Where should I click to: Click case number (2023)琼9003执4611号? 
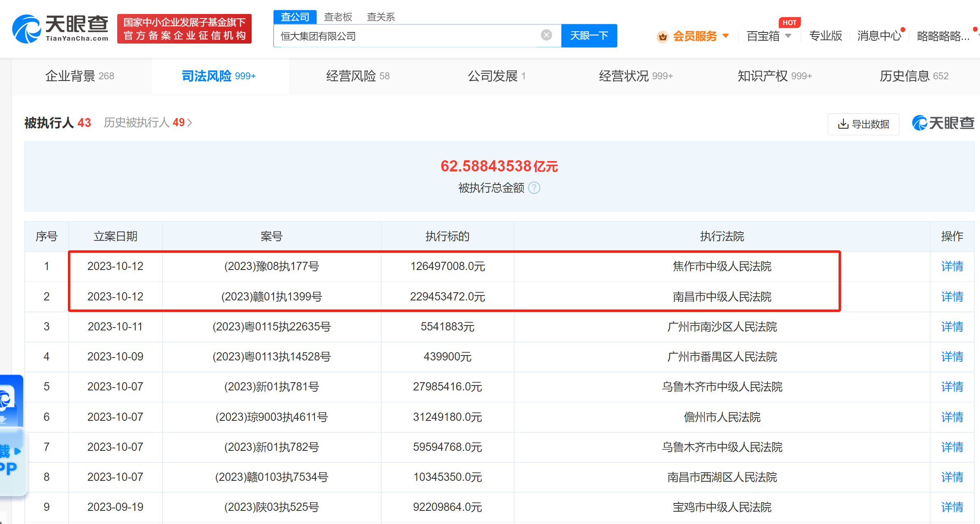point(271,417)
